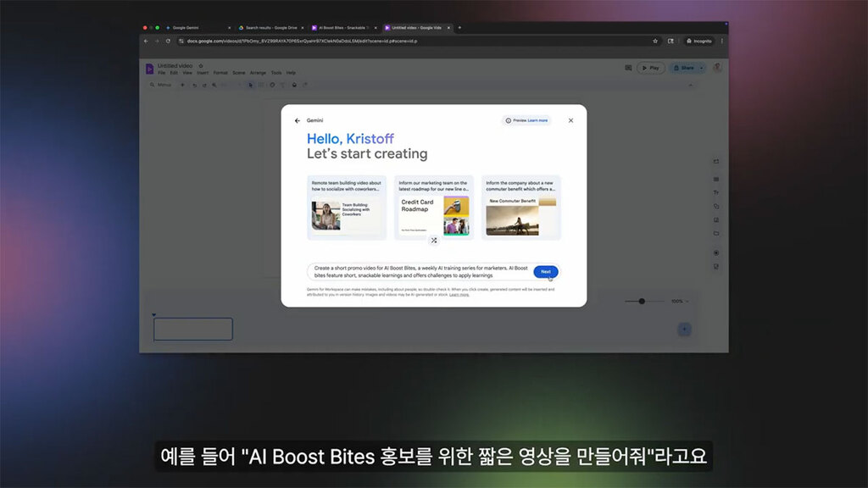
Task: Select the New Commuter Benefit suggestion card
Action: pos(521,208)
